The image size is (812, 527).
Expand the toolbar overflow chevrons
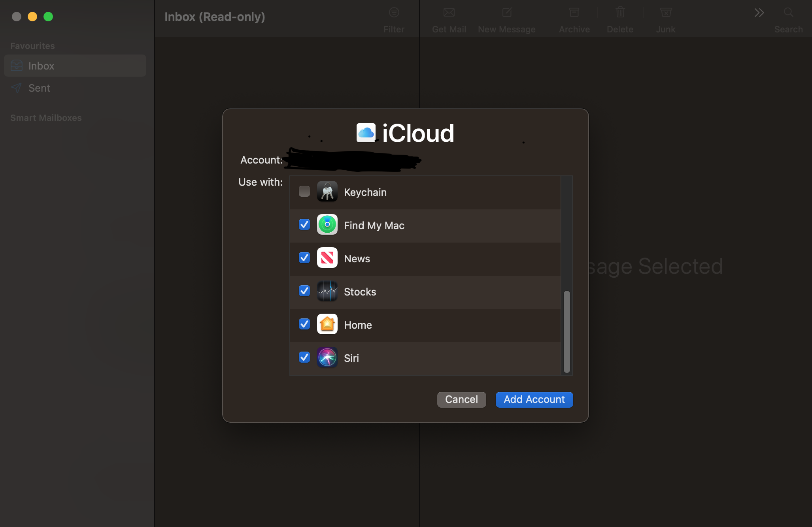759,13
